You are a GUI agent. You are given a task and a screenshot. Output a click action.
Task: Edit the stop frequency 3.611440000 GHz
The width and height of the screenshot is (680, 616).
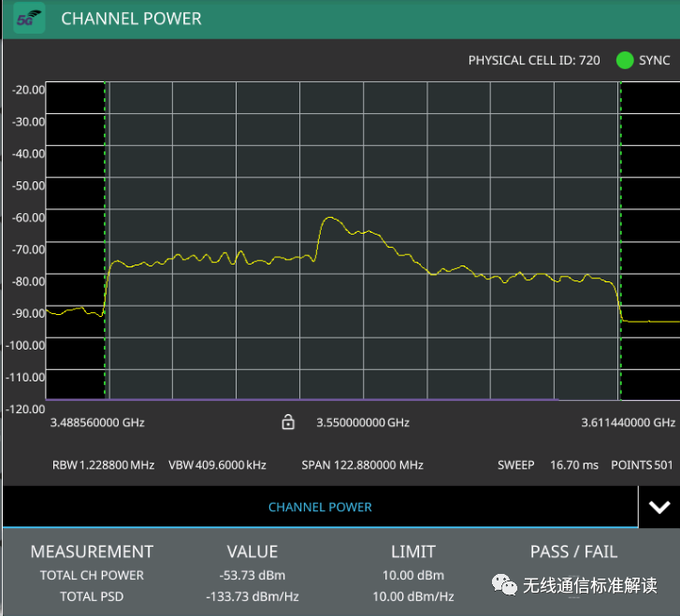click(629, 423)
